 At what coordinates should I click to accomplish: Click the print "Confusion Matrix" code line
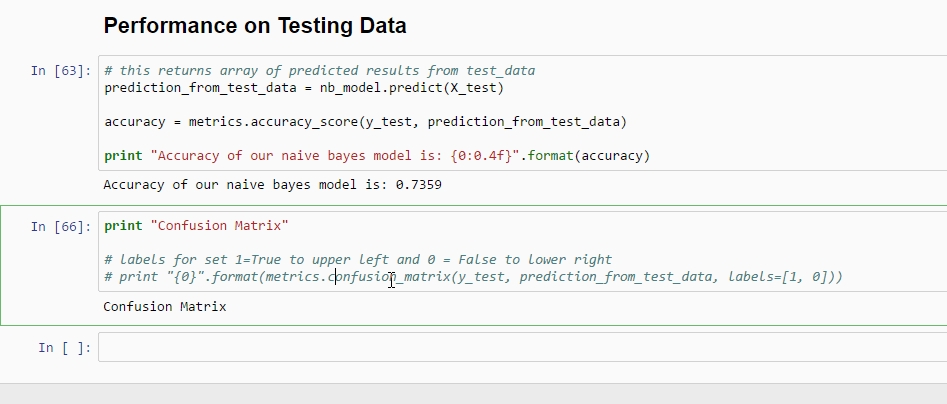[x=196, y=226]
